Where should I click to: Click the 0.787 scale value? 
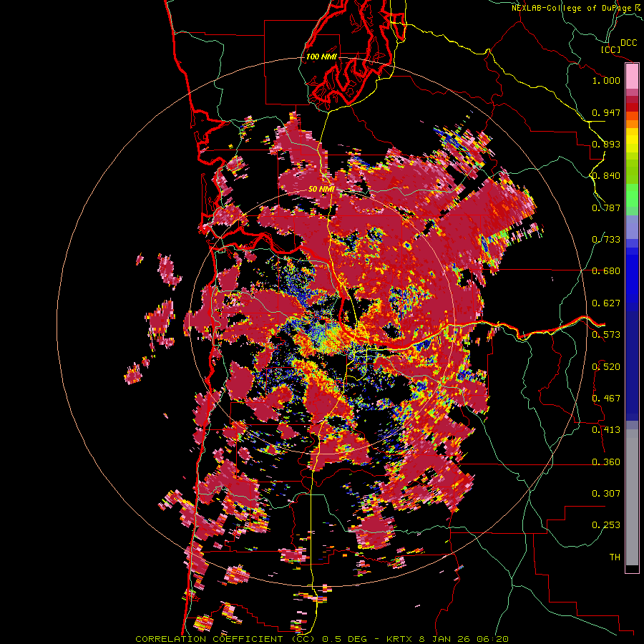(x=606, y=208)
